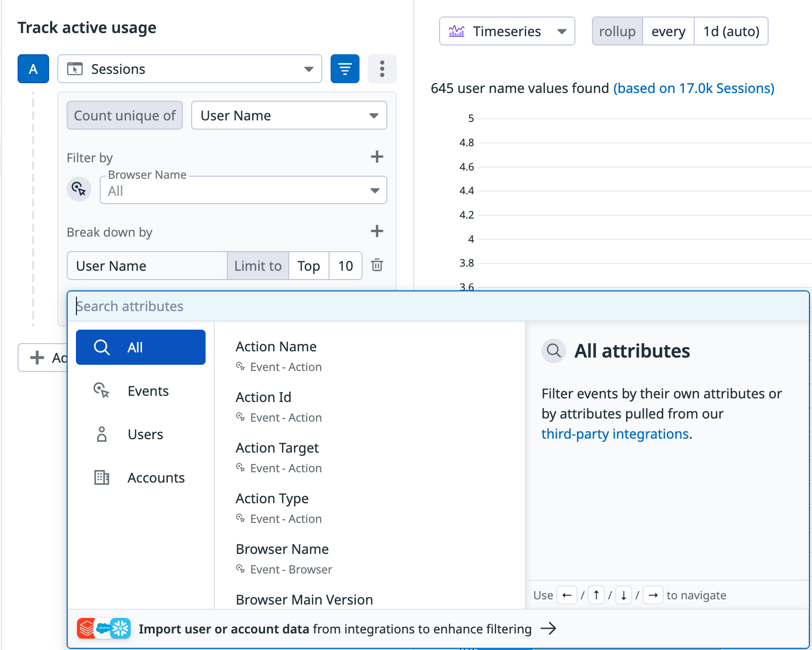Choose Action Target from the attribute list
The width and height of the screenshot is (812, 650).
277,448
